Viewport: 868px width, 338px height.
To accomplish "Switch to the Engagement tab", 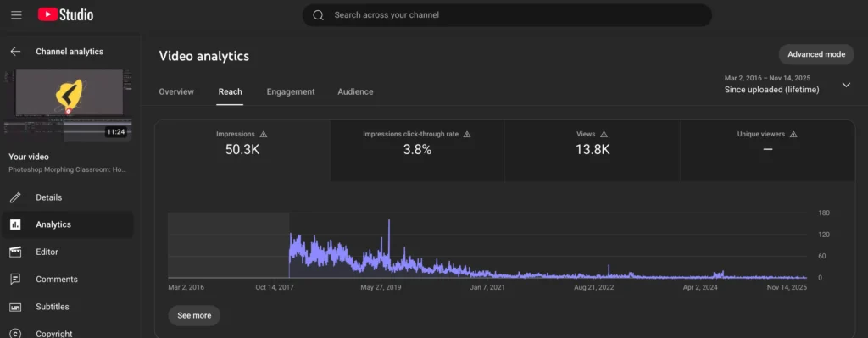I will (291, 91).
